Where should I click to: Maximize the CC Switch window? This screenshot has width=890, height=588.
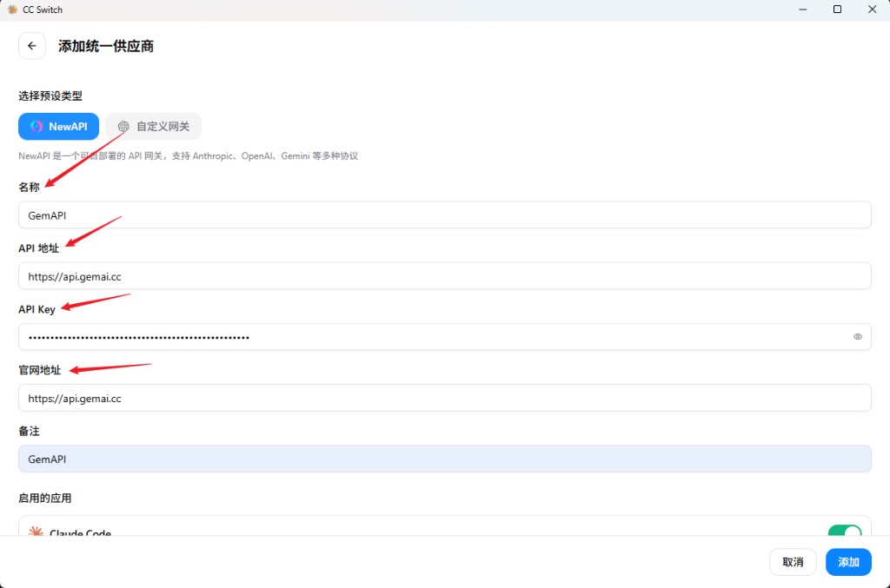837,10
